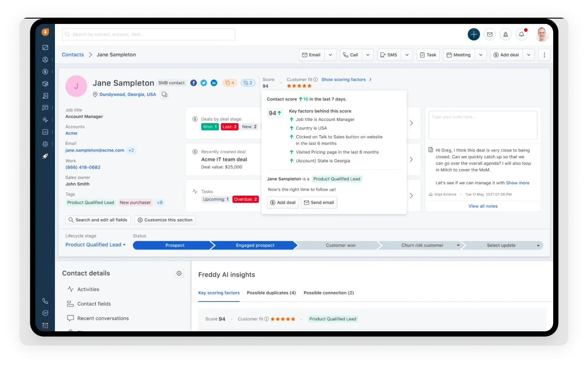Viewport: 588px width, 367px height.
Task: Click the Meeting button in the action bar
Action: [x=460, y=55]
